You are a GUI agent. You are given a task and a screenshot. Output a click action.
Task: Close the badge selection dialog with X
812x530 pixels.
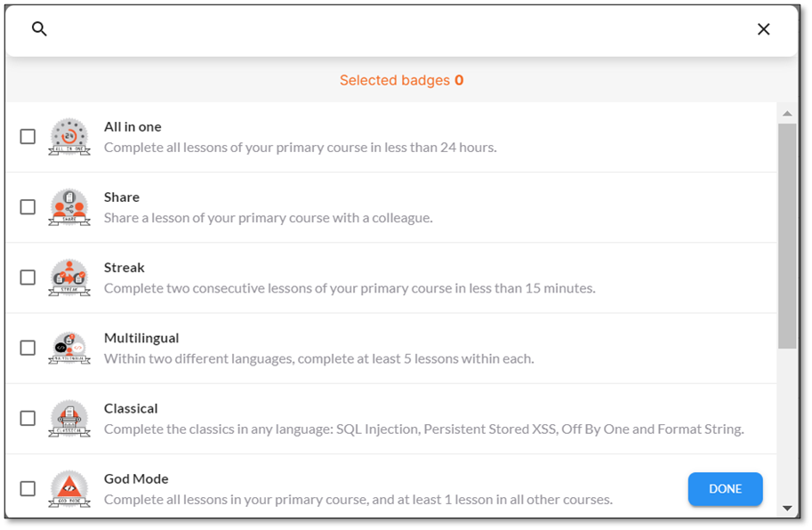pos(763,29)
